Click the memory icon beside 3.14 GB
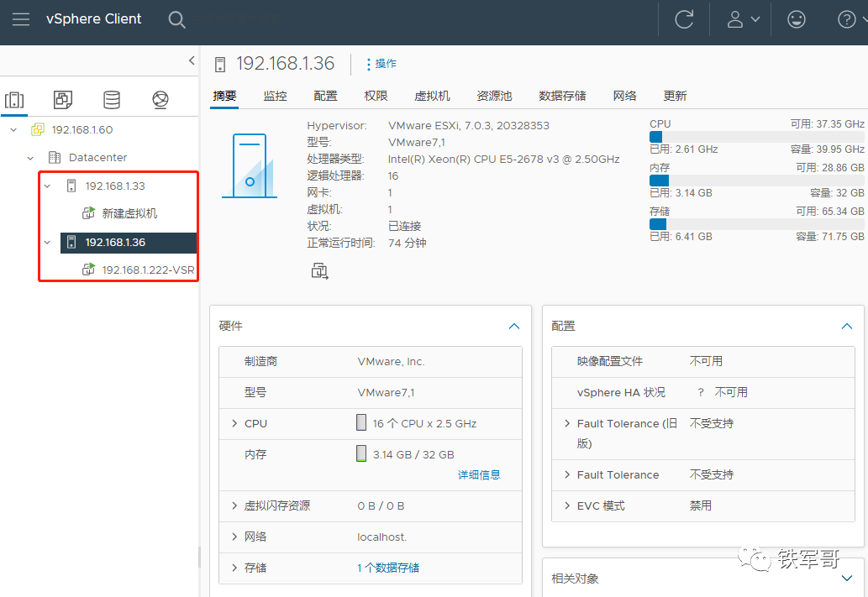868x597 pixels. 361,453
